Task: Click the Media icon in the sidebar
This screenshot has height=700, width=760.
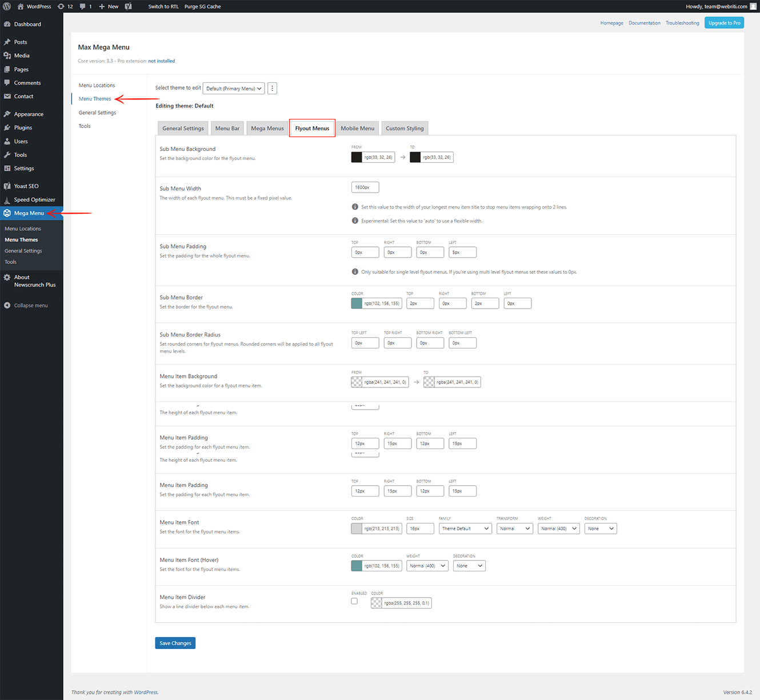Action: point(7,55)
